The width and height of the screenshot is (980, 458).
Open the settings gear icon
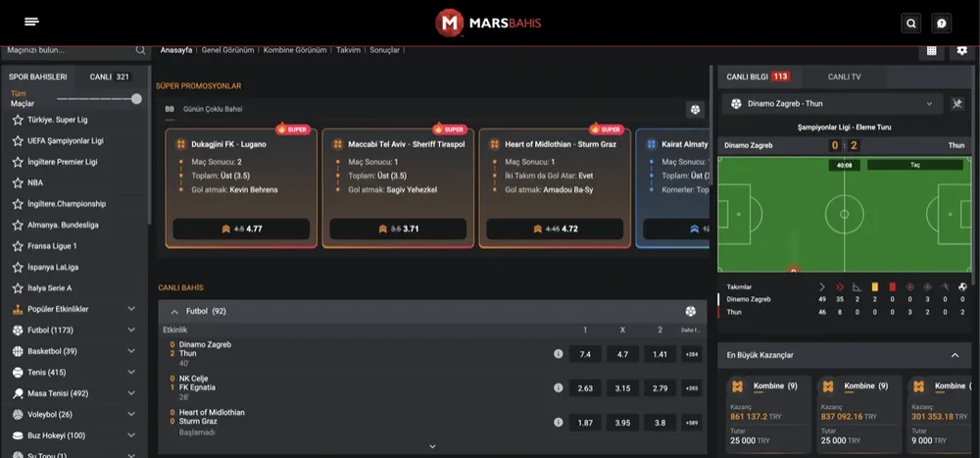click(962, 51)
